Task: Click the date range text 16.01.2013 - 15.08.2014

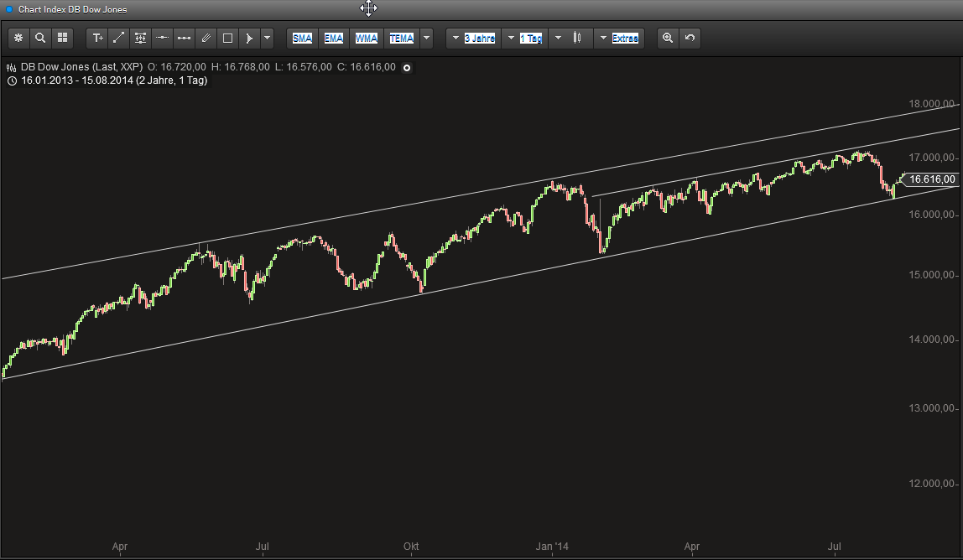Action: coord(77,80)
